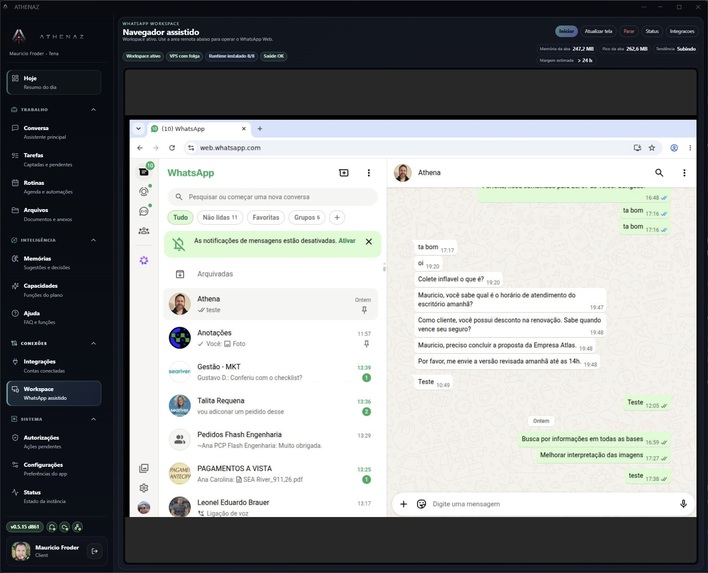Click the Integrações button in top bar

click(x=682, y=31)
